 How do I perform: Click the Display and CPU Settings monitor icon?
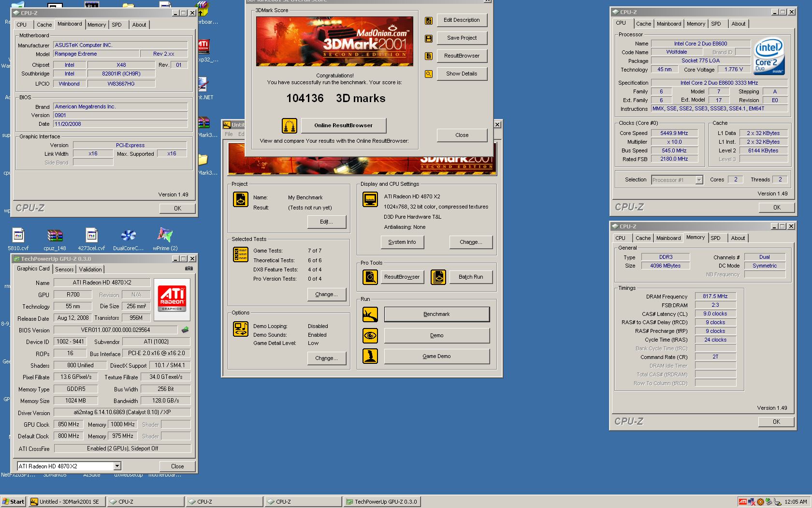(370, 199)
